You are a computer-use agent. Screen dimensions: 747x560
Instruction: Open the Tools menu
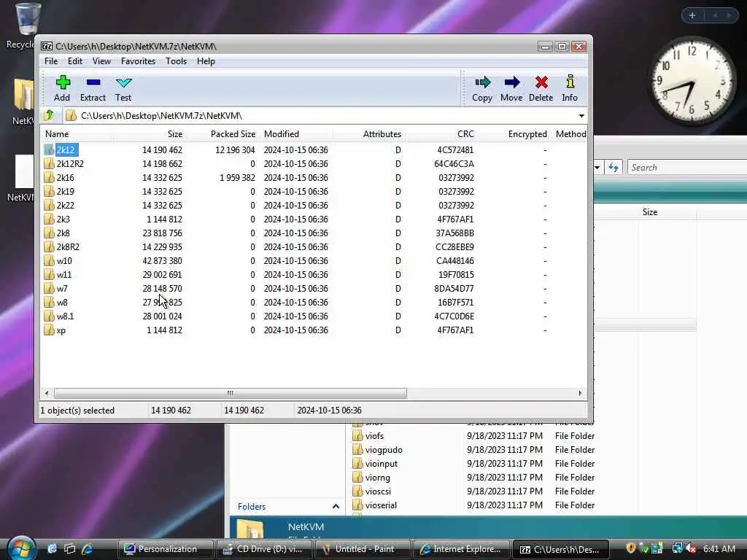point(177,61)
